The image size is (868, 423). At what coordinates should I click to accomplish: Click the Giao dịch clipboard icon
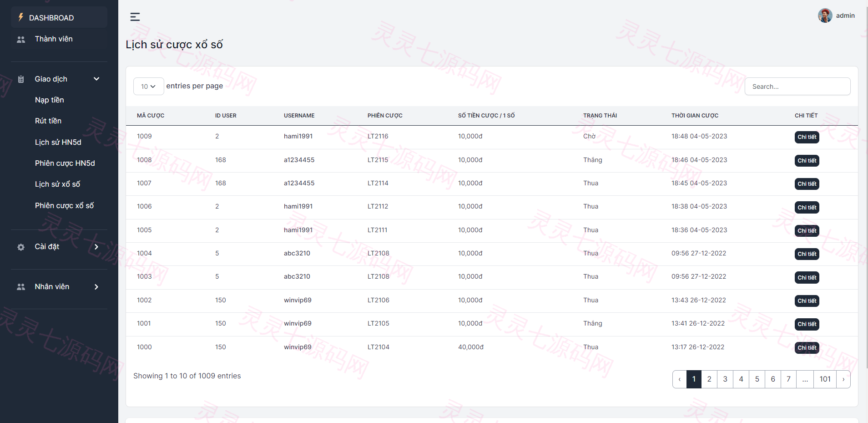coord(21,79)
